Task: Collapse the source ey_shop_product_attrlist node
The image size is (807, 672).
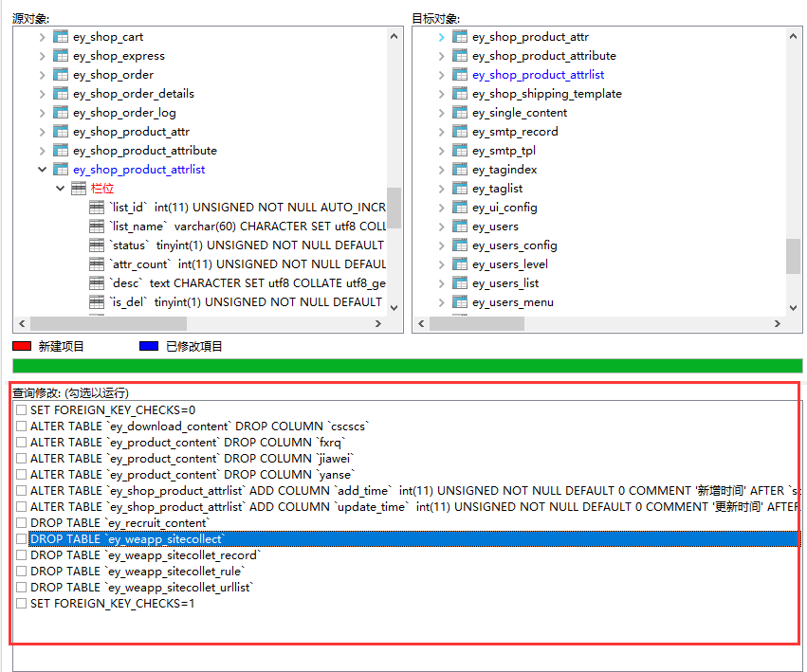Action: pyautogui.click(x=42, y=170)
